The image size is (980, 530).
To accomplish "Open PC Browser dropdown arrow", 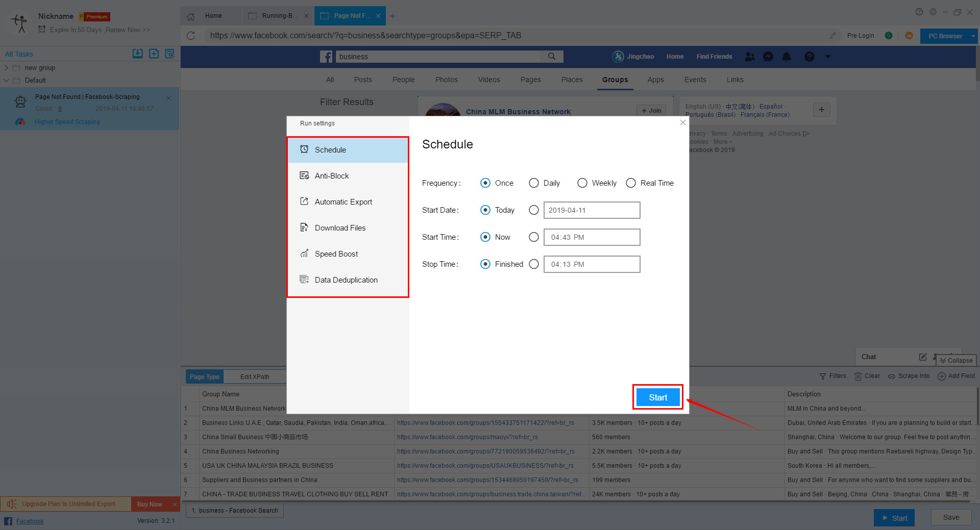I will [x=973, y=36].
